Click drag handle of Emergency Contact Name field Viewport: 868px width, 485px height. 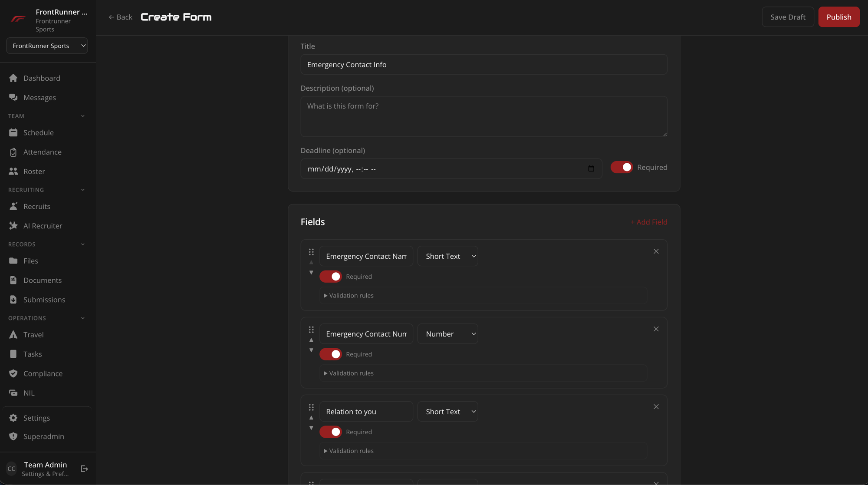[311, 252]
